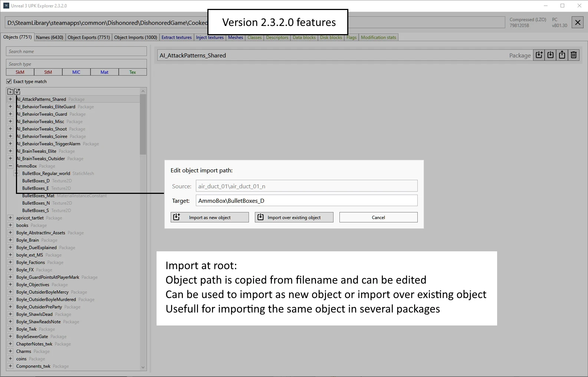This screenshot has width=588, height=377.
Task: Click the add package folder icon above tree
Action: click(10, 91)
